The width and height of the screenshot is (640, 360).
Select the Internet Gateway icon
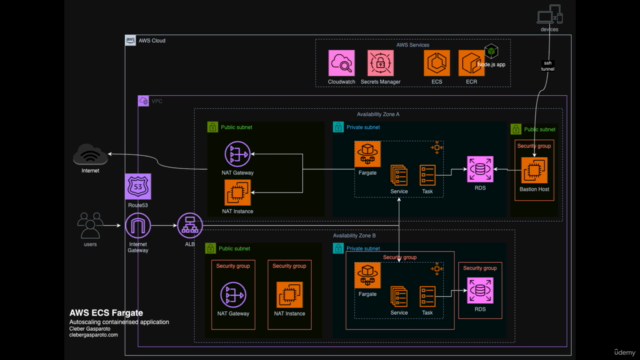[x=138, y=225]
